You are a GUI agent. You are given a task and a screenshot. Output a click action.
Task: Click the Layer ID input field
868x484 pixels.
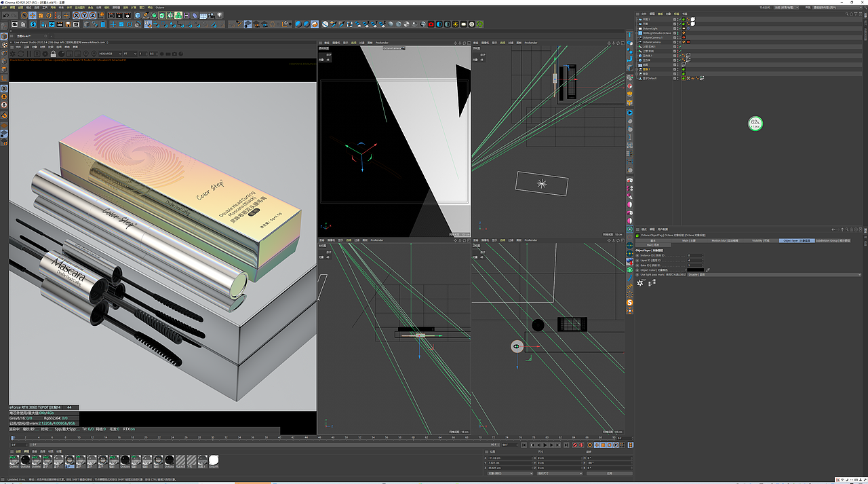[694, 261]
